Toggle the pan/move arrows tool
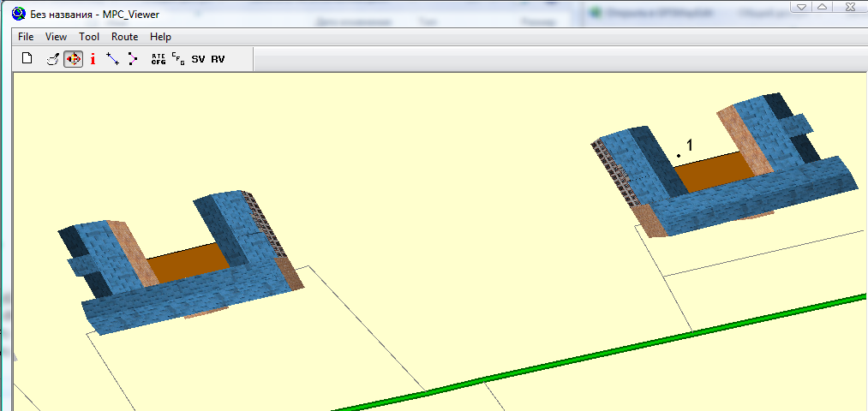This screenshot has width=868, height=411. [73, 59]
